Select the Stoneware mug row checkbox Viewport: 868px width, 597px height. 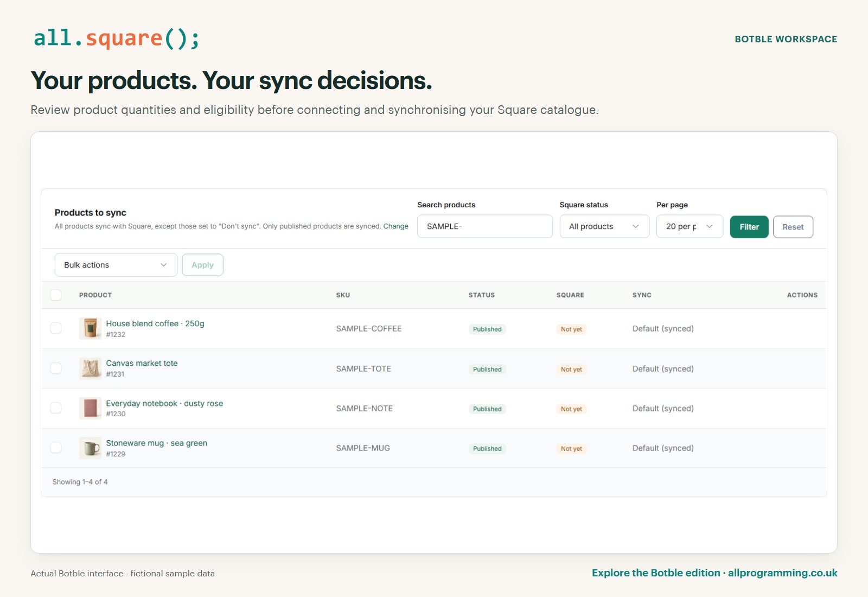pyautogui.click(x=56, y=448)
